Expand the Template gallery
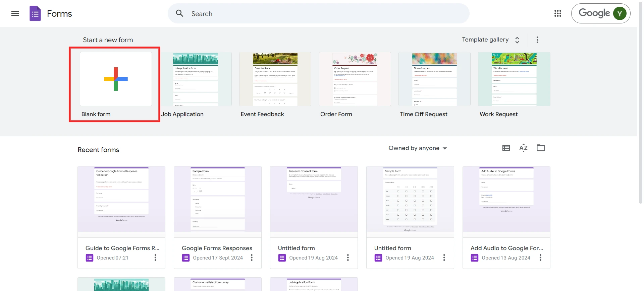Viewport: 644px width, 291px height. [x=491, y=40]
